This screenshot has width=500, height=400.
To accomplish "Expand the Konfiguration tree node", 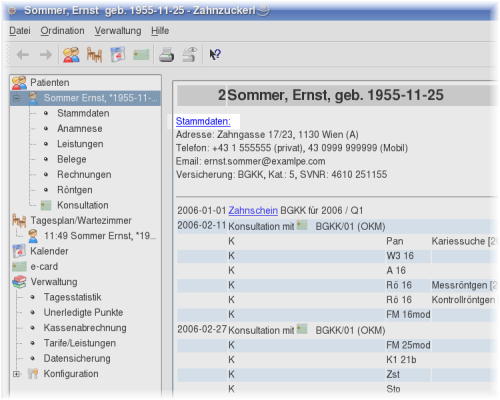I will tap(16, 374).
